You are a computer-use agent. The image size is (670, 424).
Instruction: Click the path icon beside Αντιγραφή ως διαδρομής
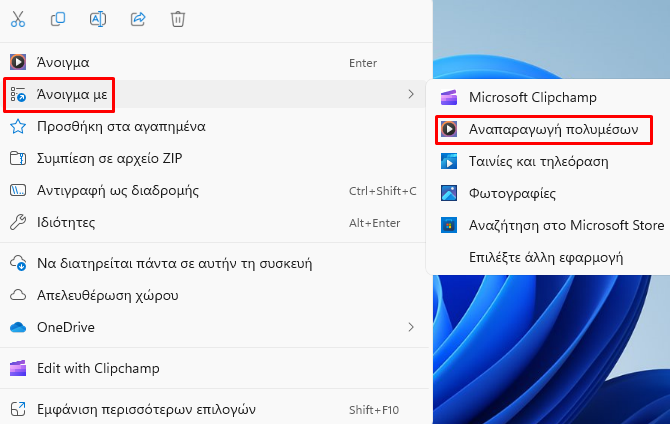(18, 191)
